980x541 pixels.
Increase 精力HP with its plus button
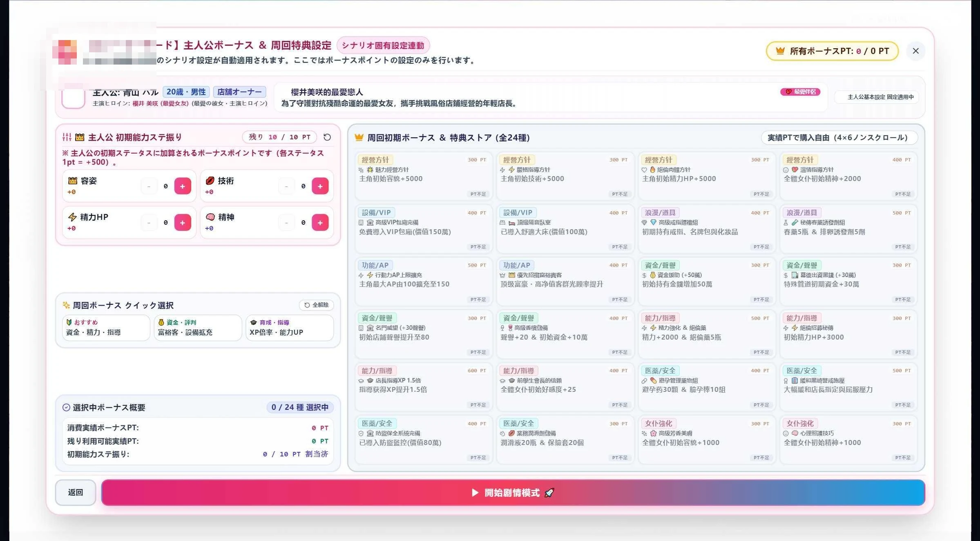tap(183, 223)
